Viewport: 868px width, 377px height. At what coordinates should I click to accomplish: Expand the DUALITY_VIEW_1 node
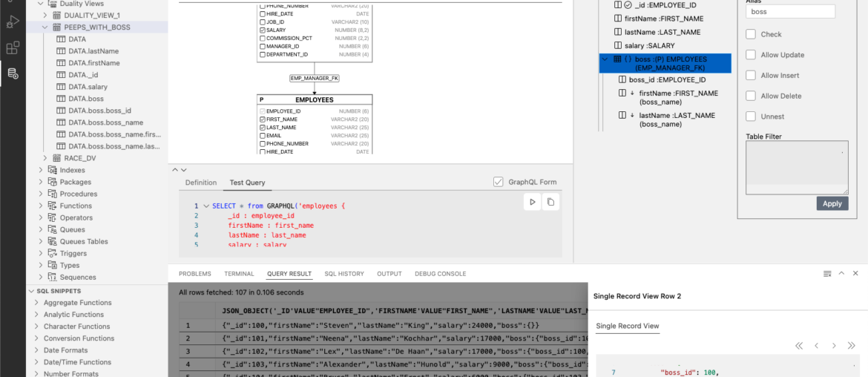click(45, 16)
